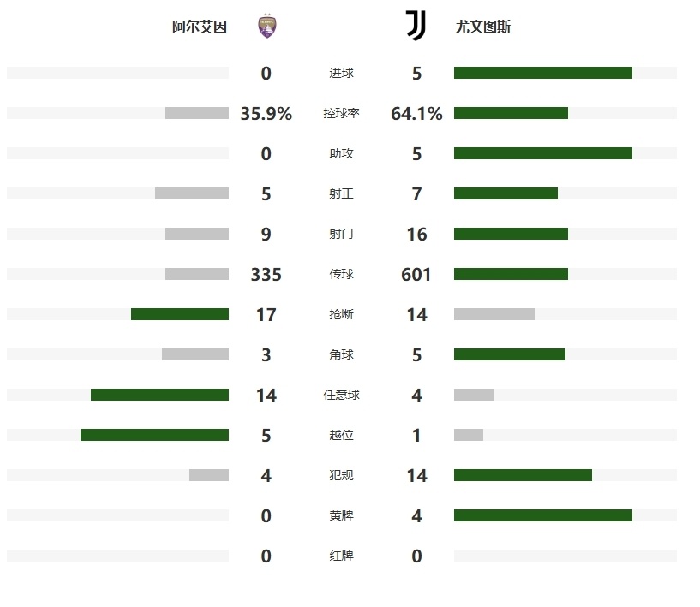This screenshot has width=700, height=607.
Task: Click the Al Ain purple club crest
Action: point(267,26)
